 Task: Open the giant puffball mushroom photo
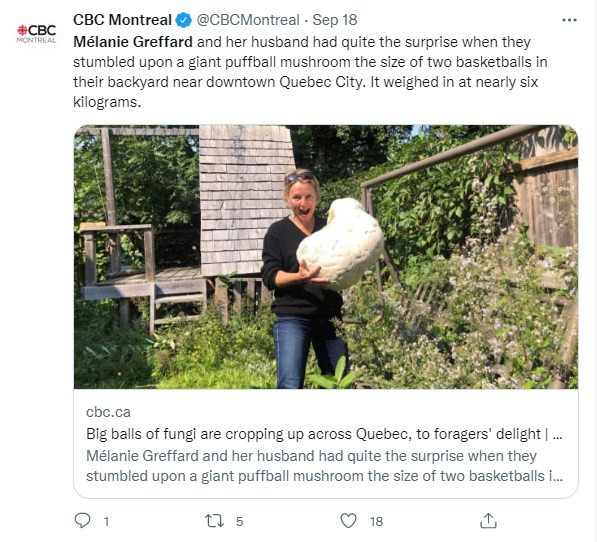point(326,257)
